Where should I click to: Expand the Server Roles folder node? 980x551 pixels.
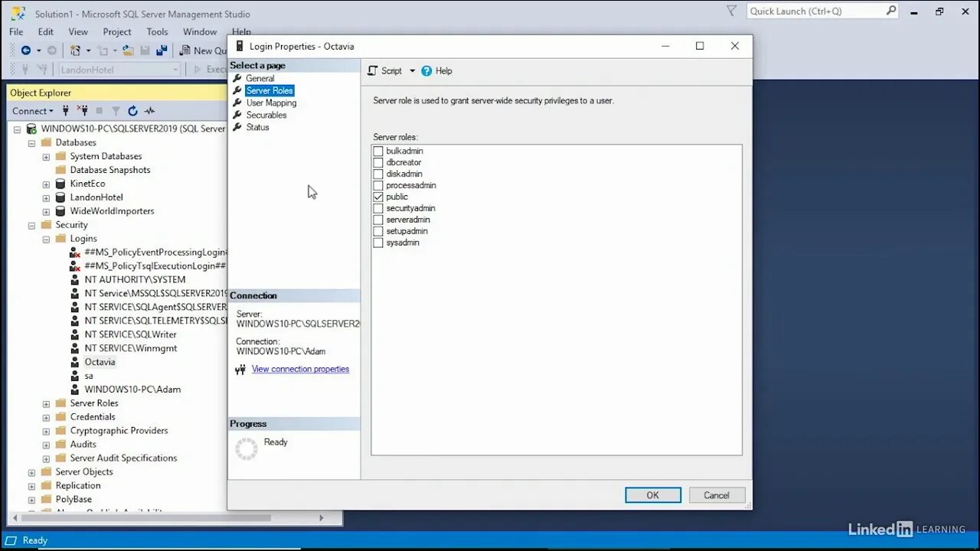(x=46, y=403)
